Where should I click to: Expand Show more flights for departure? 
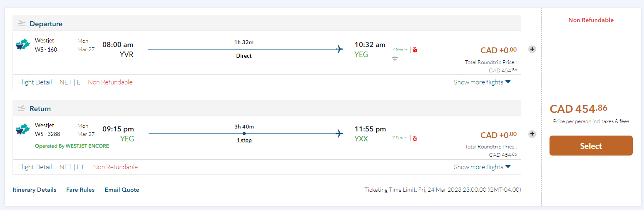[482, 82]
